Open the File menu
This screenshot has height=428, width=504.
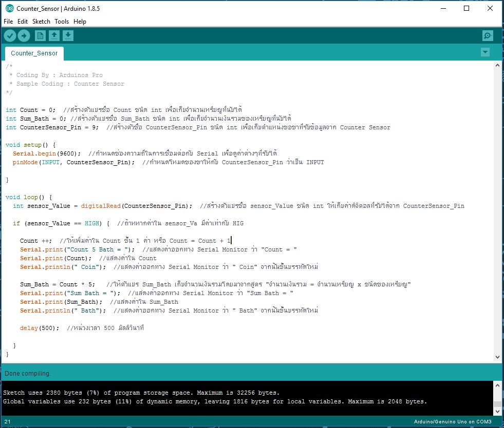point(8,21)
